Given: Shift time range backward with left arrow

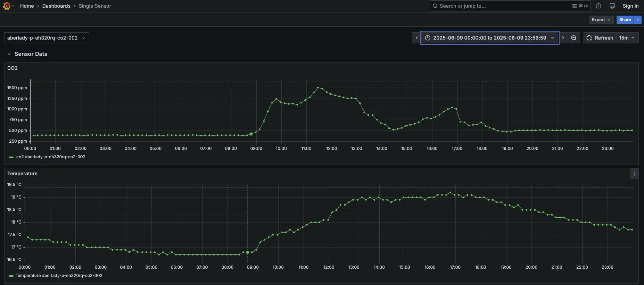Looking at the screenshot, I should 416,38.
